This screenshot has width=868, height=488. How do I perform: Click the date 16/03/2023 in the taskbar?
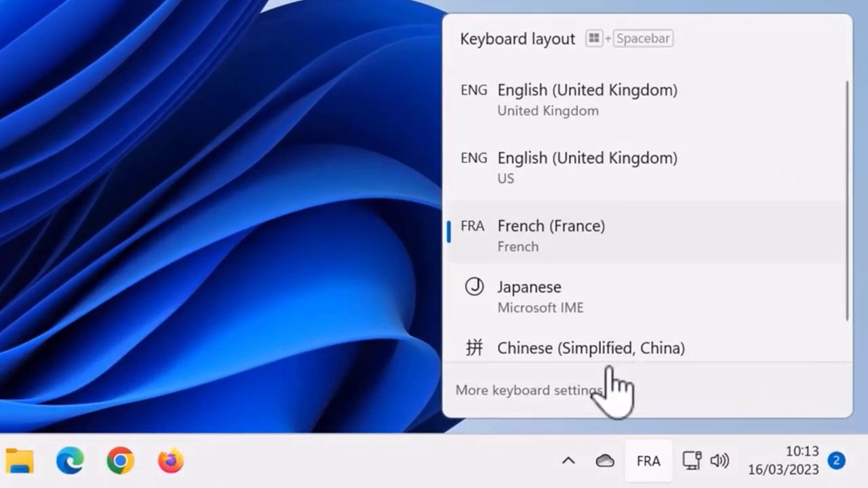click(783, 469)
